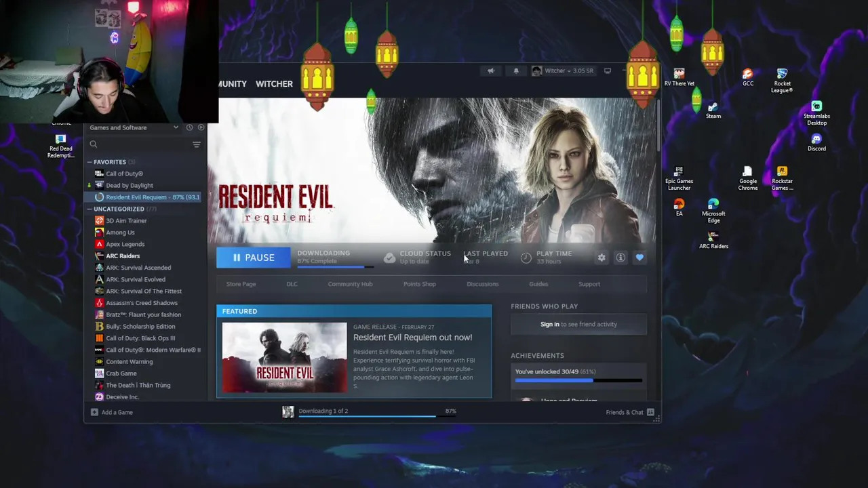
Task: Open game settings gear icon
Action: pyautogui.click(x=601, y=258)
